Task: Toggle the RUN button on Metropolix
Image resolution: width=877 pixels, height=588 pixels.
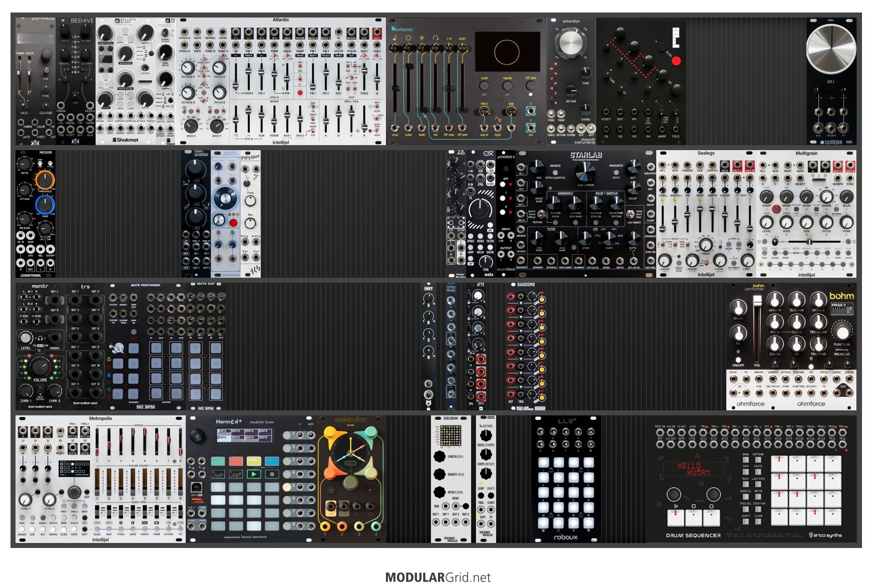Action: [x=22, y=517]
